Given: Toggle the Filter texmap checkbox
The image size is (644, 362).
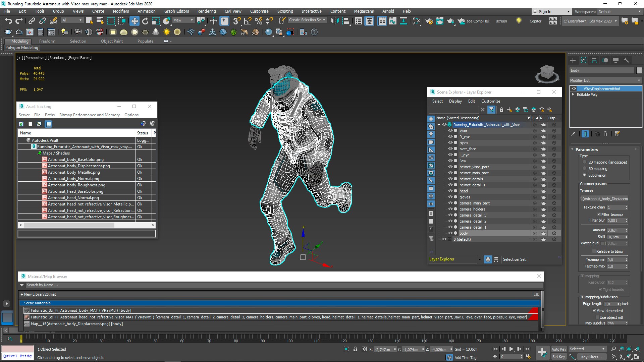Looking at the screenshot, I should 599,215.
